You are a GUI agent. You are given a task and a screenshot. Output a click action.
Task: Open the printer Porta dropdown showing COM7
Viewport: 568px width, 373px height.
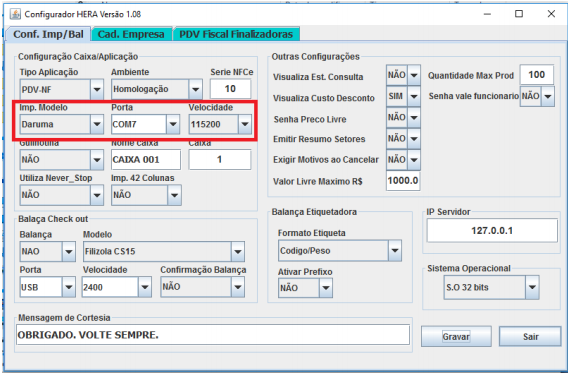(145, 124)
